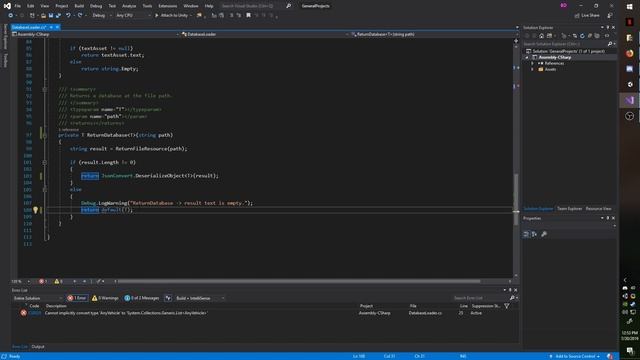Viewport: 640px width, 360px height.
Task: Click the Categorized view icon in Properties
Action: click(x=526, y=234)
